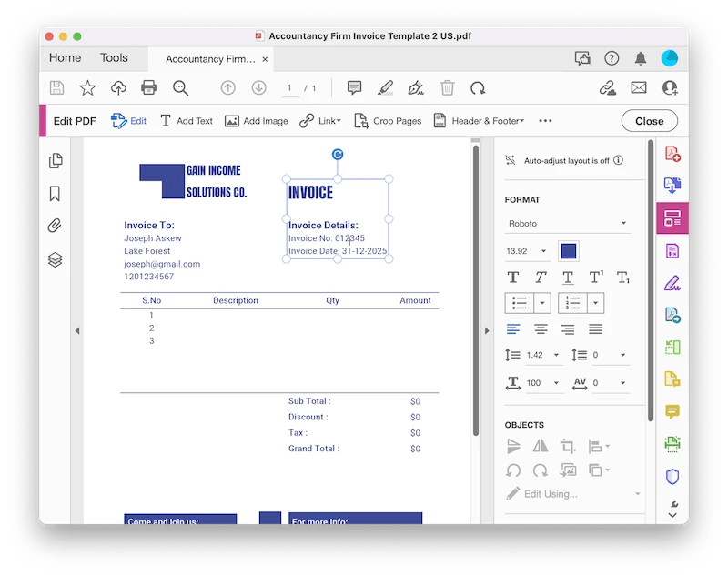
Task: Select the Accountancy Firm document tab
Action: point(207,57)
